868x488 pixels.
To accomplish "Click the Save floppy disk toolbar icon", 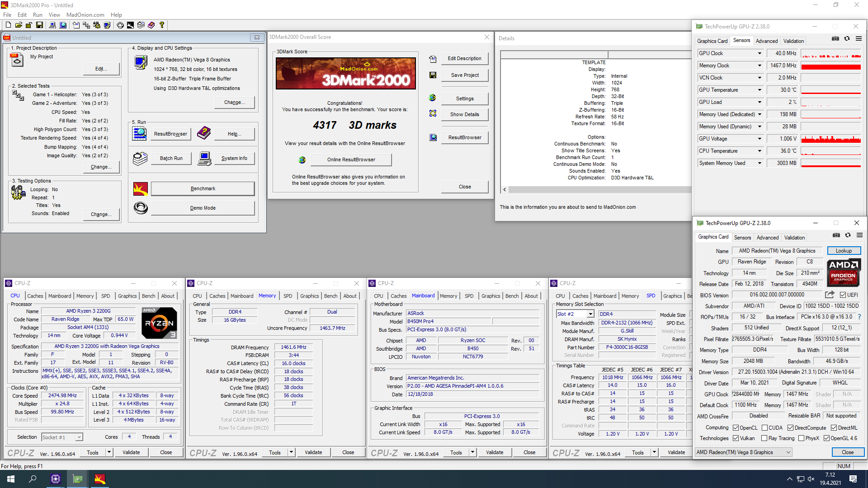I will tap(39, 25).
